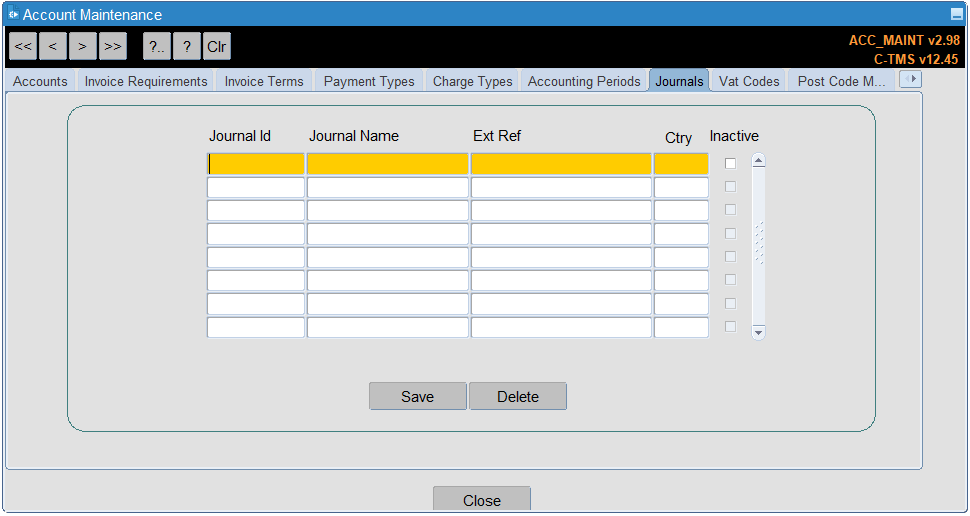Viewport: 970px width, 516px height.
Task: Click the Ext Ref field in first row
Action: click(x=561, y=164)
